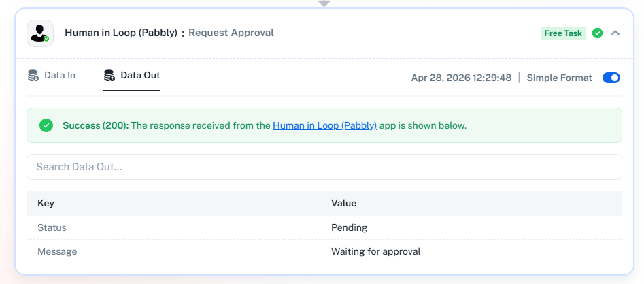This screenshot has width=644, height=284.
Task: Collapse the step with the chevron arrow
Action: coord(615,33)
